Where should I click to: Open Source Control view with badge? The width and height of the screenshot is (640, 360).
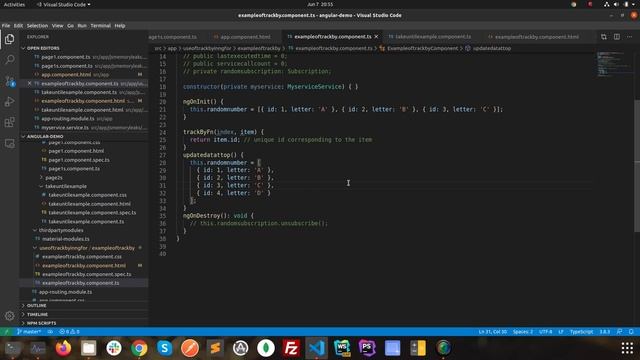[x=9, y=81]
